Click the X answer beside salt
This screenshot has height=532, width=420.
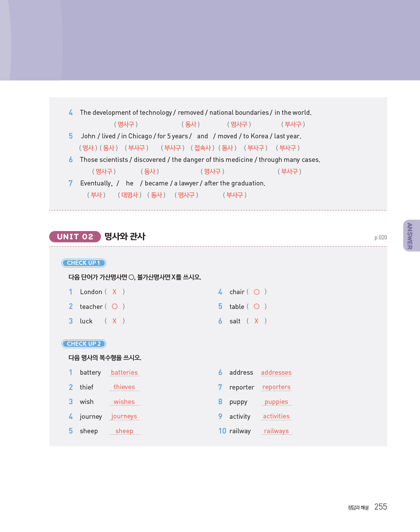tap(256, 321)
